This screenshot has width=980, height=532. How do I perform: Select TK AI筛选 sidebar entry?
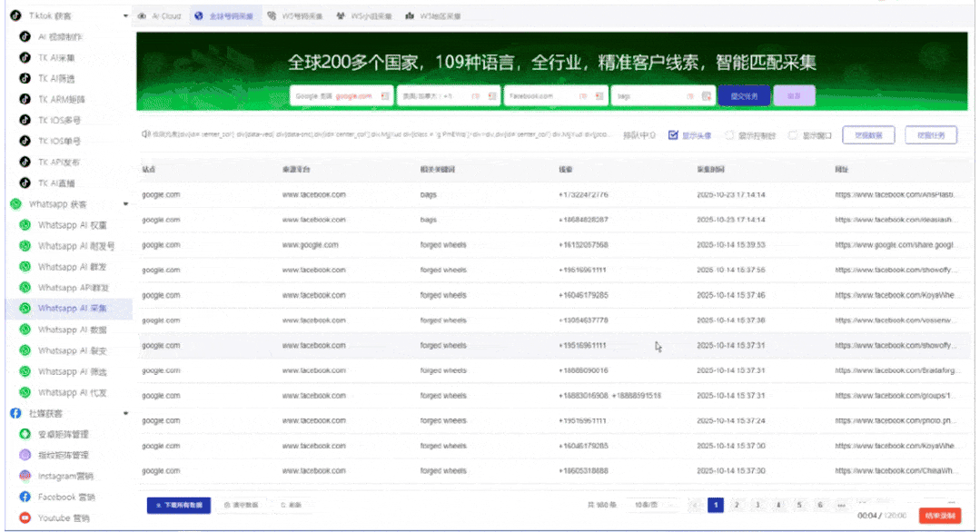point(56,79)
